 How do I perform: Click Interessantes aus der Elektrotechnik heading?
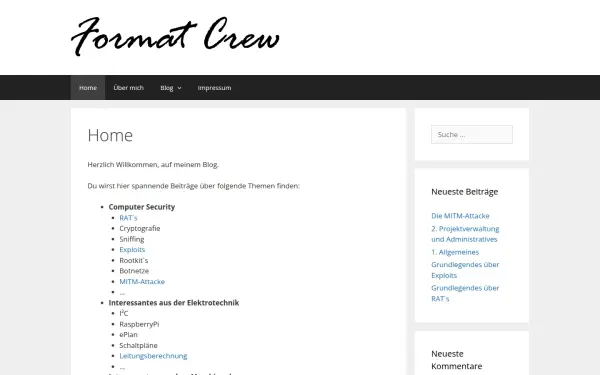pos(174,303)
